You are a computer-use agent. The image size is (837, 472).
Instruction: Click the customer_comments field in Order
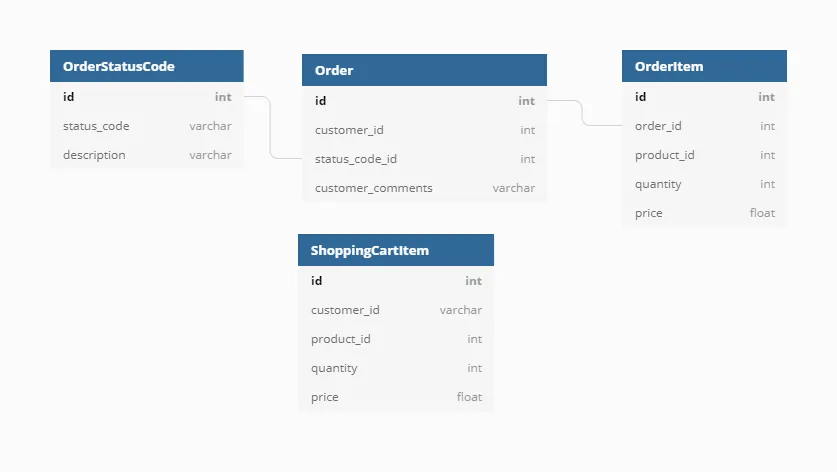pyautogui.click(x=424, y=188)
